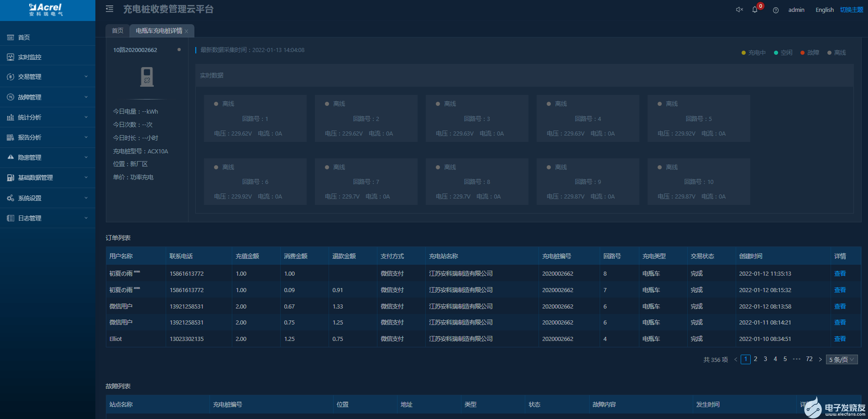This screenshot has width=868, height=419.
Task: Click the green 空闲 legend dot
Action: (x=776, y=53)
